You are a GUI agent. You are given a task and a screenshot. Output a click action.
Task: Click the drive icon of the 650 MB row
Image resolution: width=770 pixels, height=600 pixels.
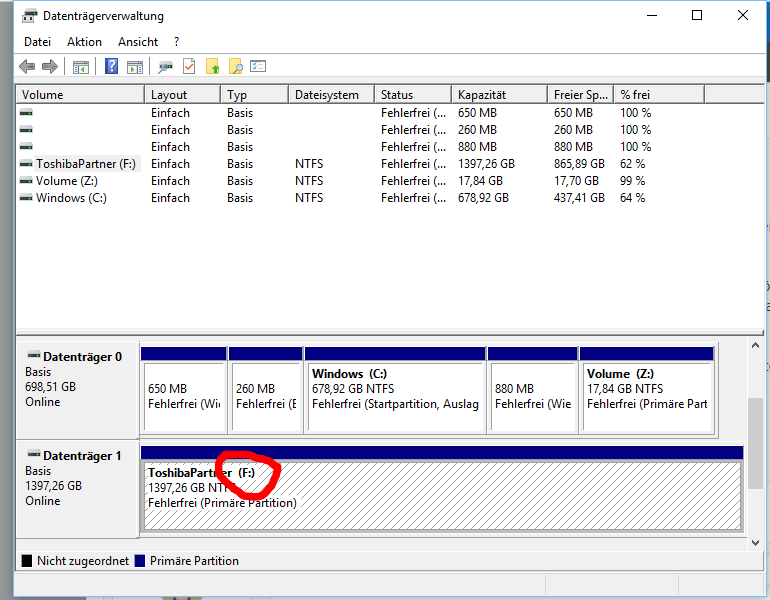26,112
